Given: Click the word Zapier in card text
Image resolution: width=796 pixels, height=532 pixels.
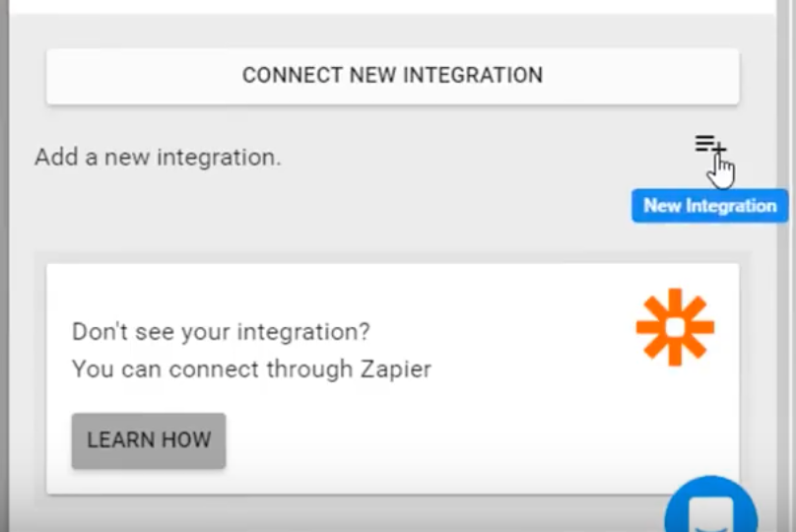Looking at the screenshot, I should [396, 369].
